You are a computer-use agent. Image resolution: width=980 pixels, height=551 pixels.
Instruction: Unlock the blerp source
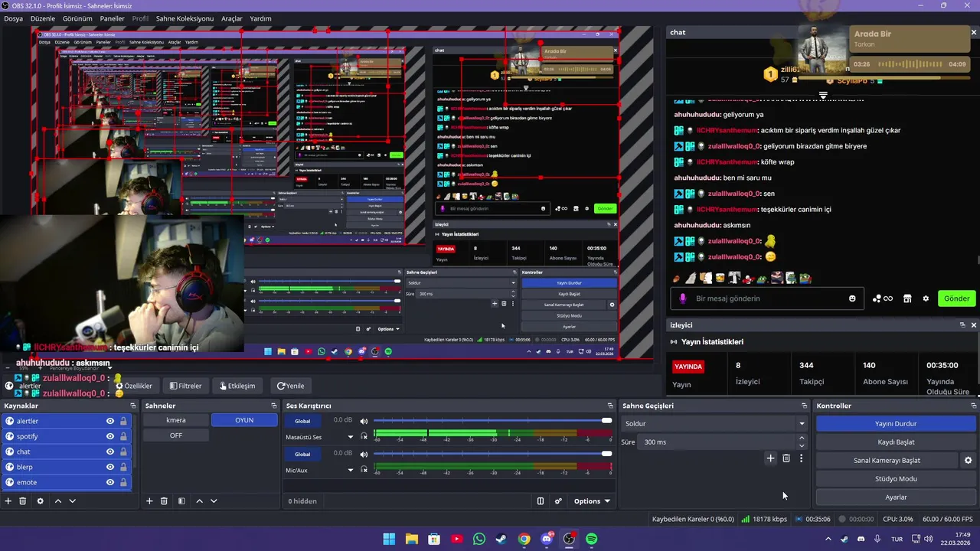(x=122, y=467)
